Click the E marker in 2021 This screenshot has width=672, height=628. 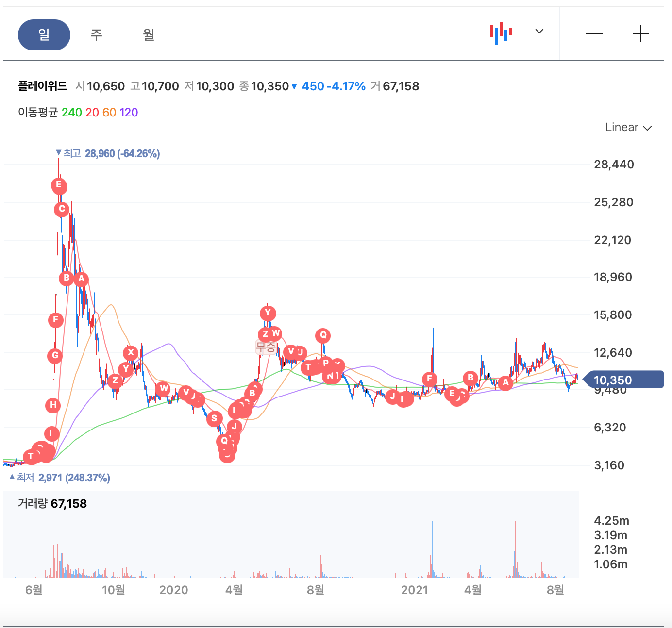point(452,393)
